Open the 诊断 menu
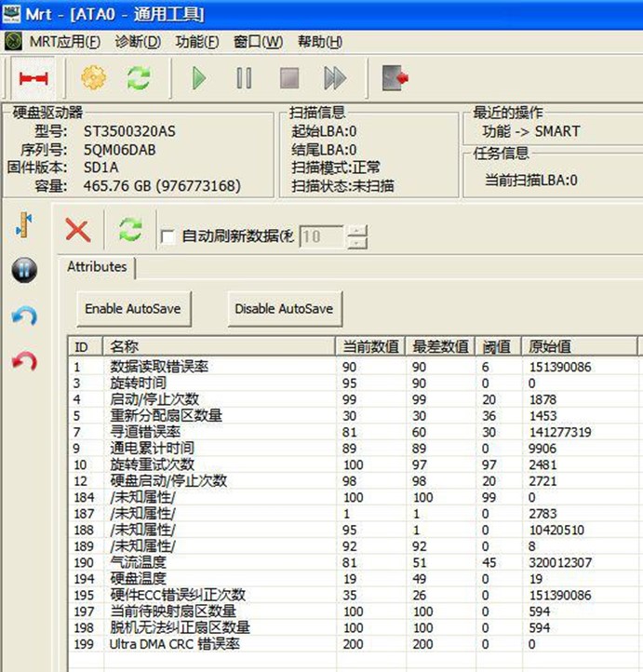This screenshot has width=643, height=672. point(138,42)
